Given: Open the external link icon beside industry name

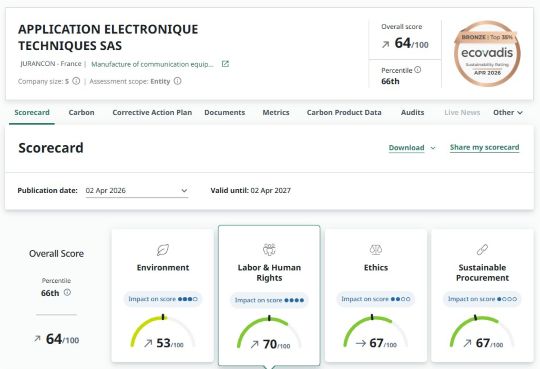Looking at the screenshot, I should [x=225, y=64].
